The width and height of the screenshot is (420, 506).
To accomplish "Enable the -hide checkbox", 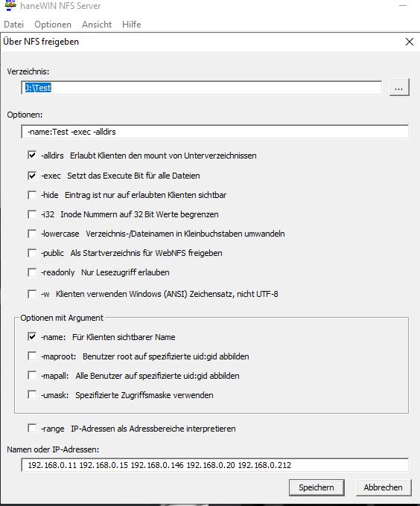I will (x=32, y=195).
